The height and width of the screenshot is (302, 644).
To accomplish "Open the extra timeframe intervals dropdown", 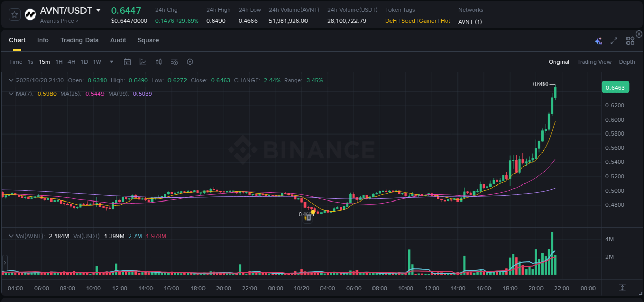I will [111, 61].
